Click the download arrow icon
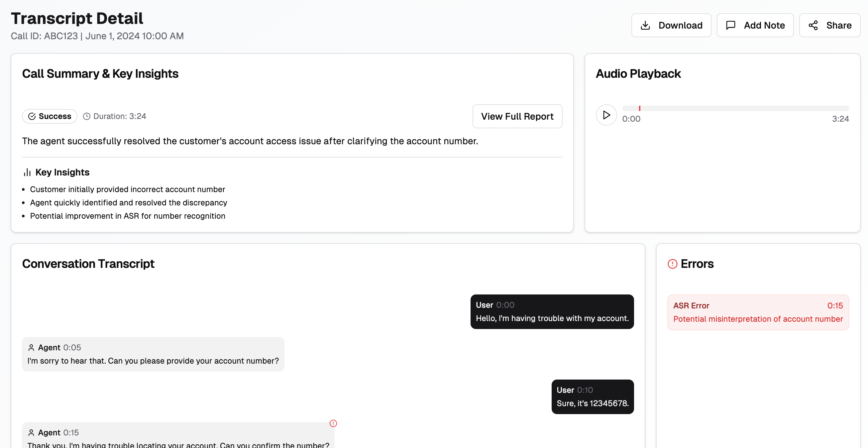The width and height of the screenshot is (868, 448). click(645, 25)
